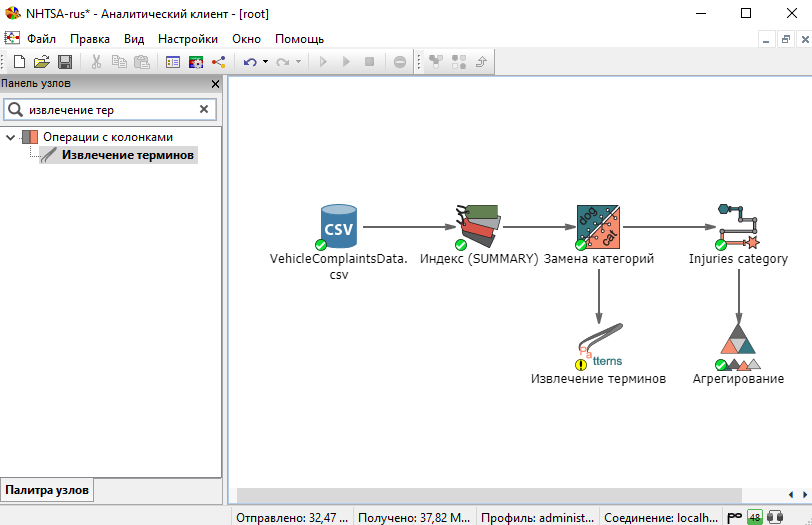812x525 pixels.
Task: Click the Извлечение терминов node on the canvas
Action: click(598, 347)
